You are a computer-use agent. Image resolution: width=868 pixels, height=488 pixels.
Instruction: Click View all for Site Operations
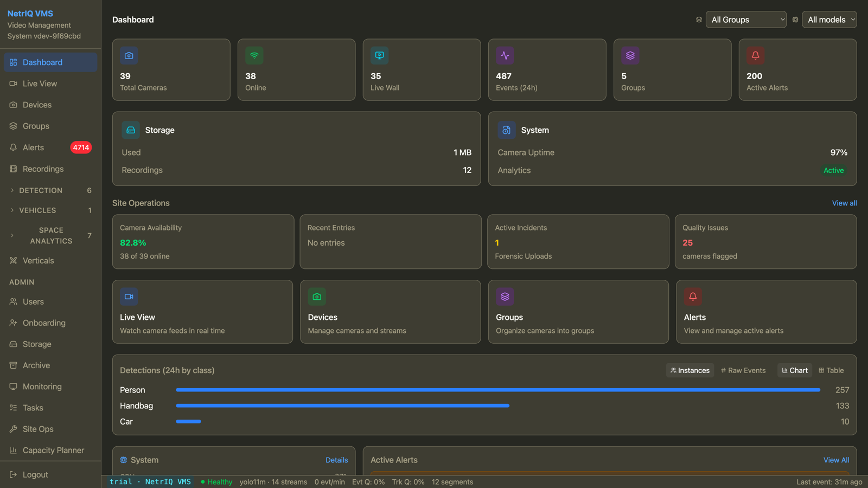tap(844, 203)
